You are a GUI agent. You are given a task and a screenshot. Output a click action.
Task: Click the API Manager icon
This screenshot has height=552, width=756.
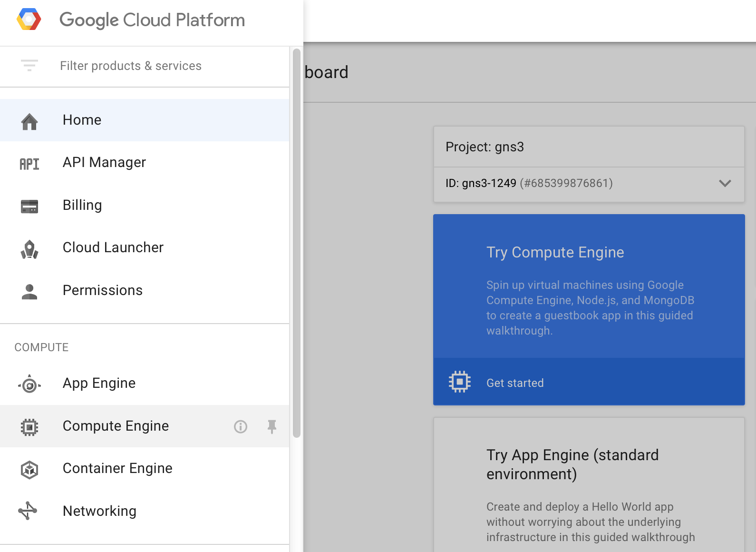[29, 164]
